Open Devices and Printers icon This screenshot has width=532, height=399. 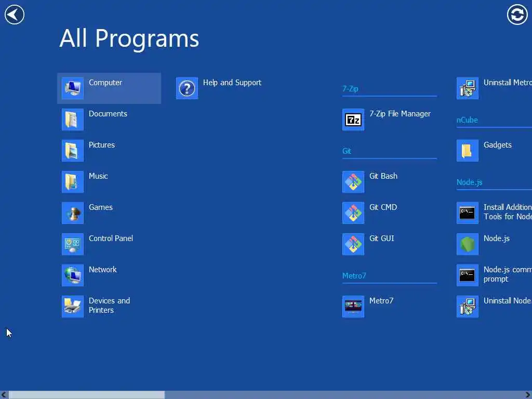(x=73, y=307)
